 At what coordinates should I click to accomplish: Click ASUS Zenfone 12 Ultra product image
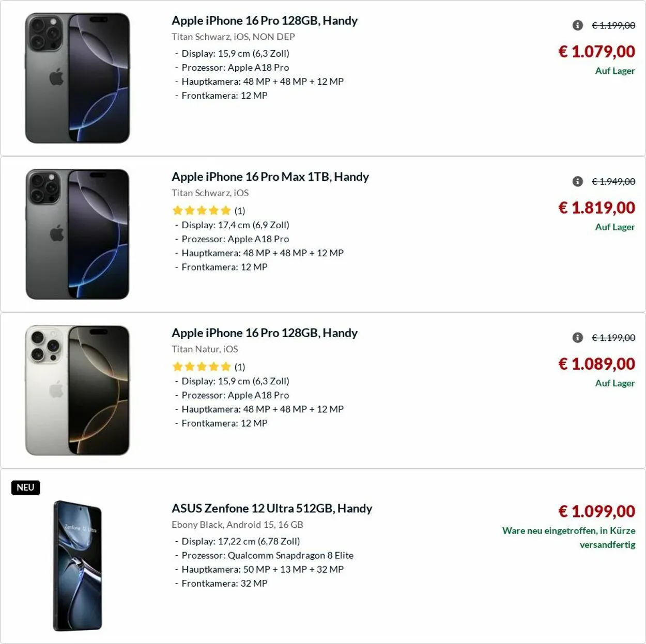pyautogui.click(x=78, y=566)
